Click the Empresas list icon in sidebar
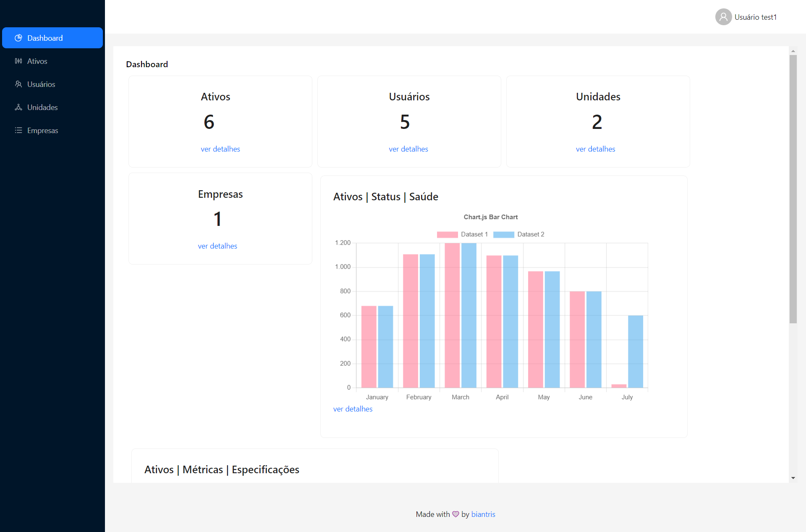 click(18, 131)
